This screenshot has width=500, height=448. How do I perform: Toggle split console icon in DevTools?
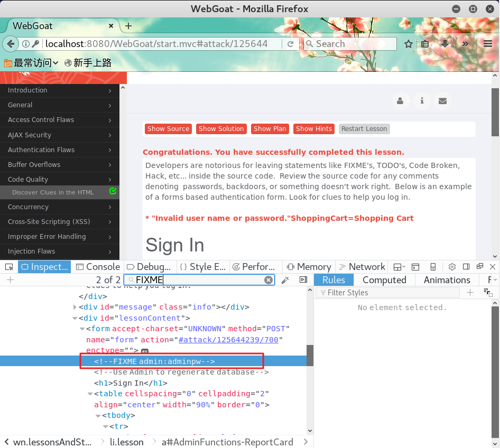click(x=415, y=267)
